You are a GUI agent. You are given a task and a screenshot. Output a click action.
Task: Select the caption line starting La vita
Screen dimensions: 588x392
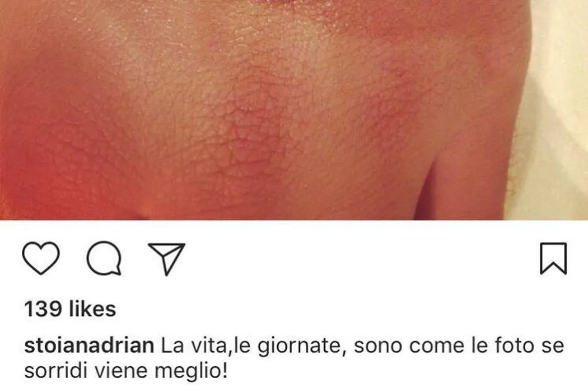363,346
